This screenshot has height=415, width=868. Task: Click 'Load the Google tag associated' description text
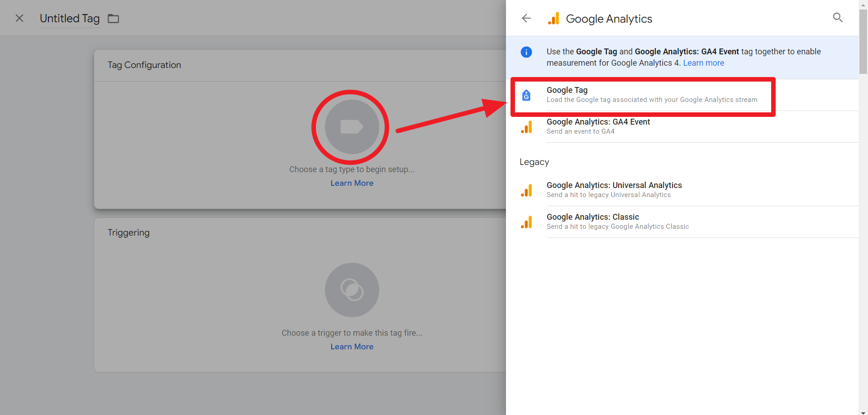[x=652, y=100]
